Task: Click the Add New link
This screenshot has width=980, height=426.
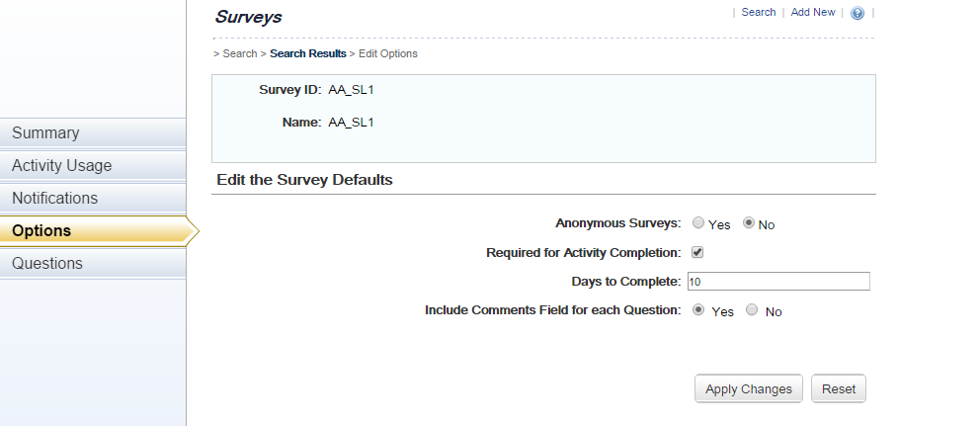Action: click(x=812, y=12)
